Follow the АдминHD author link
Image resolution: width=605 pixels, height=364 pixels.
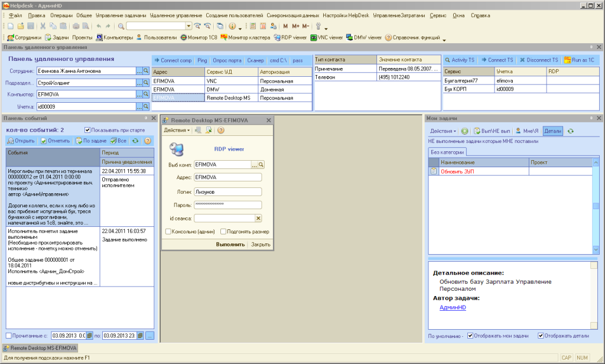[452, 307]
